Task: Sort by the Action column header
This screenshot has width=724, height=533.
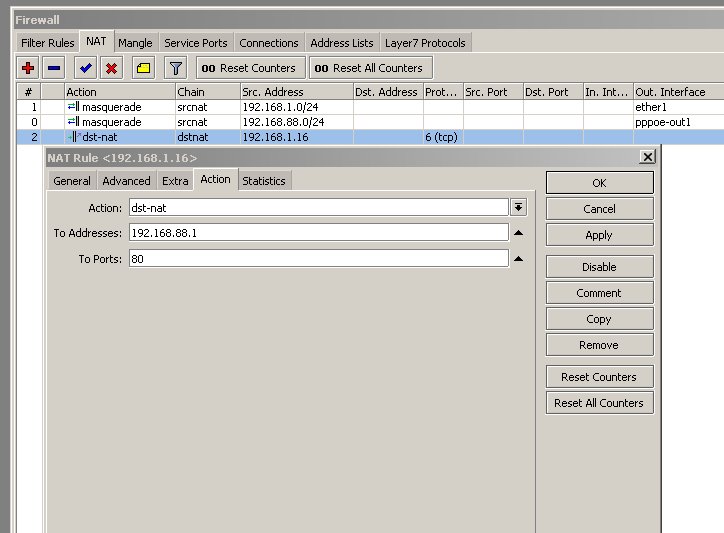Action: (x=120, y=92)
